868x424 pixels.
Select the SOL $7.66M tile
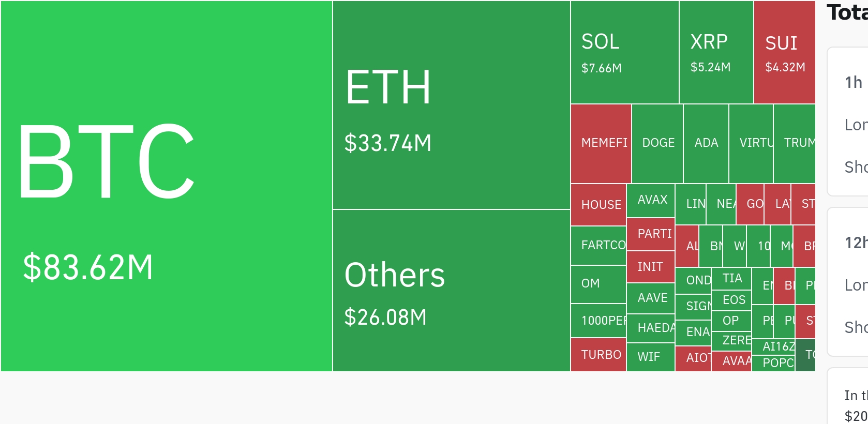(625, 52)
